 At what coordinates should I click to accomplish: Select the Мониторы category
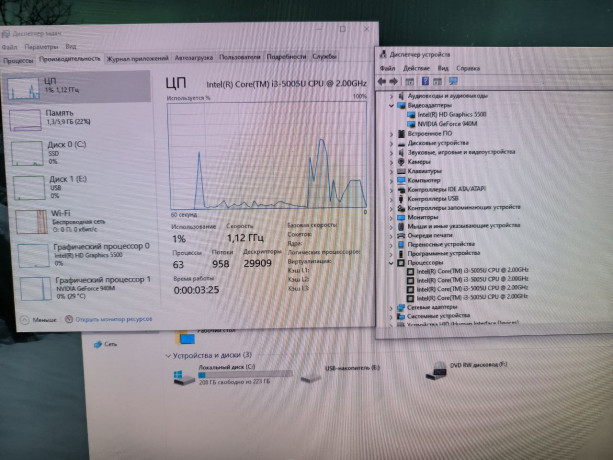(423, 217)
